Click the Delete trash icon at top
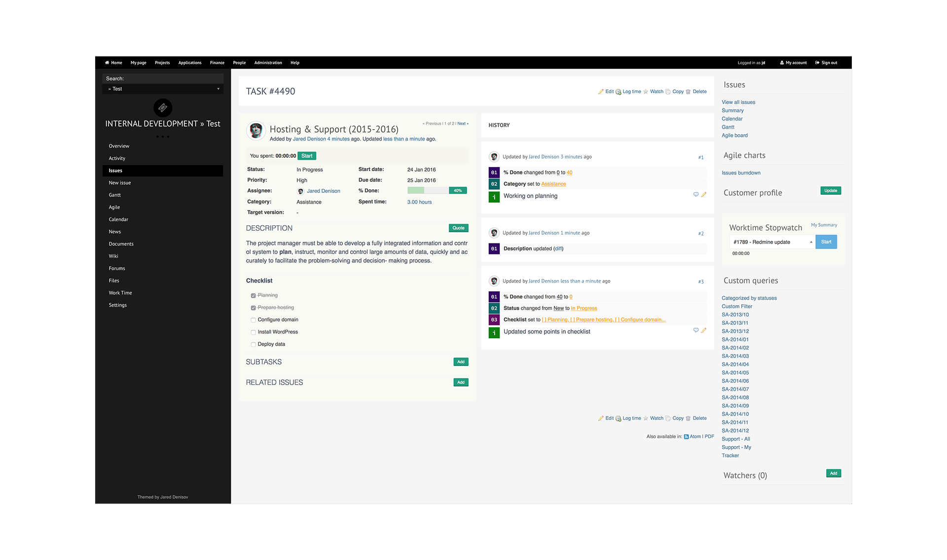The height and width of the screenshot is (560, 947). pos(688,92)
